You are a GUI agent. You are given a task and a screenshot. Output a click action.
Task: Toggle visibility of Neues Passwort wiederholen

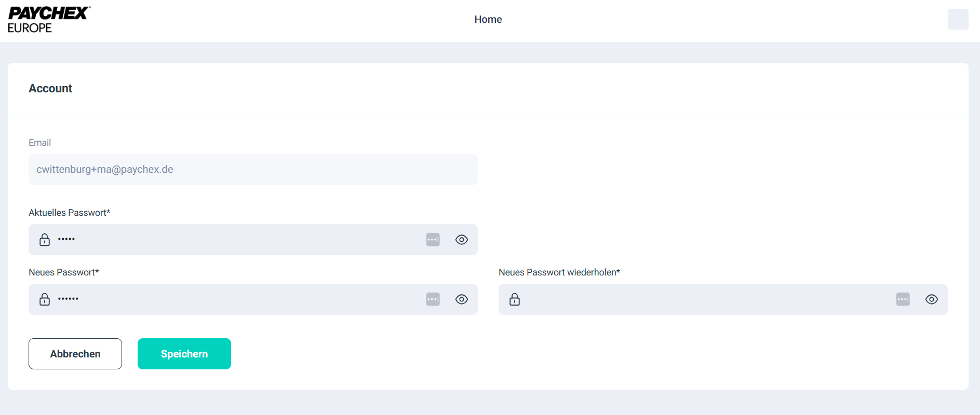[932, 299]
